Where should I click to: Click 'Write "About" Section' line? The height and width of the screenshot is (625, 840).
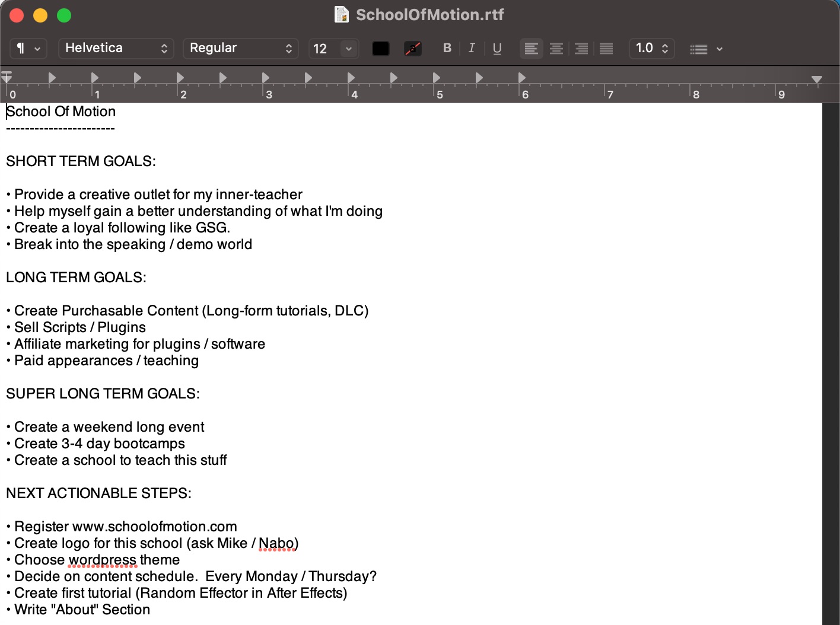click(78, 610)
